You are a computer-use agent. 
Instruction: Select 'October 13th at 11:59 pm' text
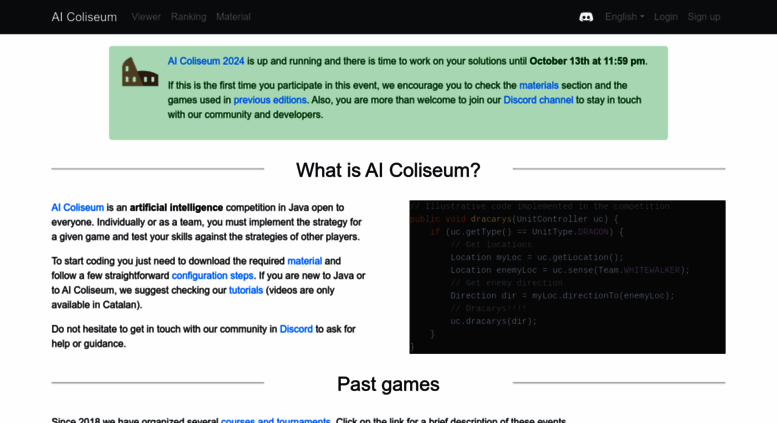pyautogui.click(x=587, y=61)
